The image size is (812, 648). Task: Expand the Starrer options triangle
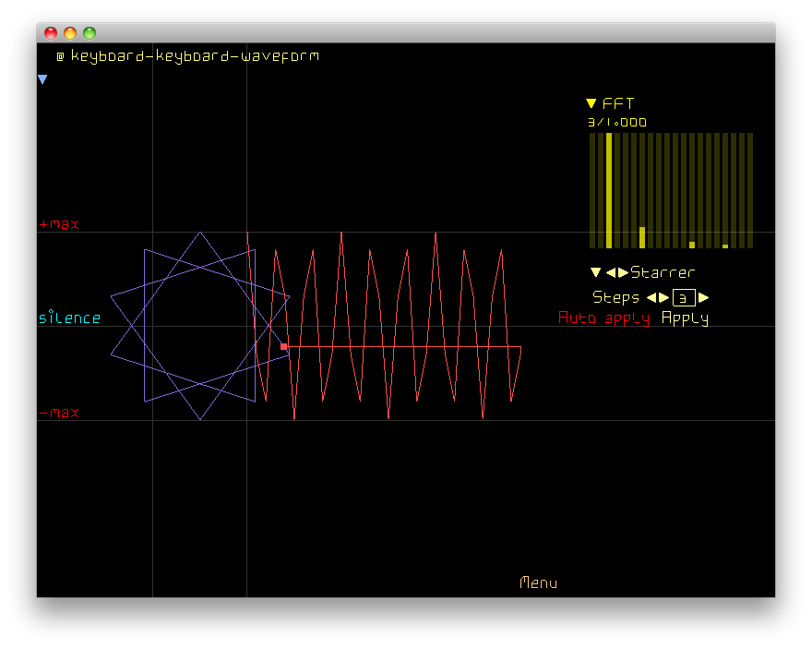pos(595,272)
